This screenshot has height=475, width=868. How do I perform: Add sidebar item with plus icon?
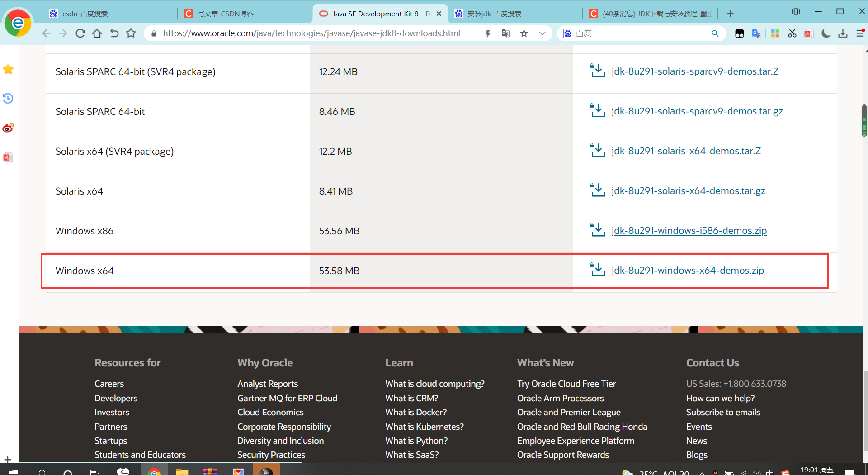click(8, 460)
